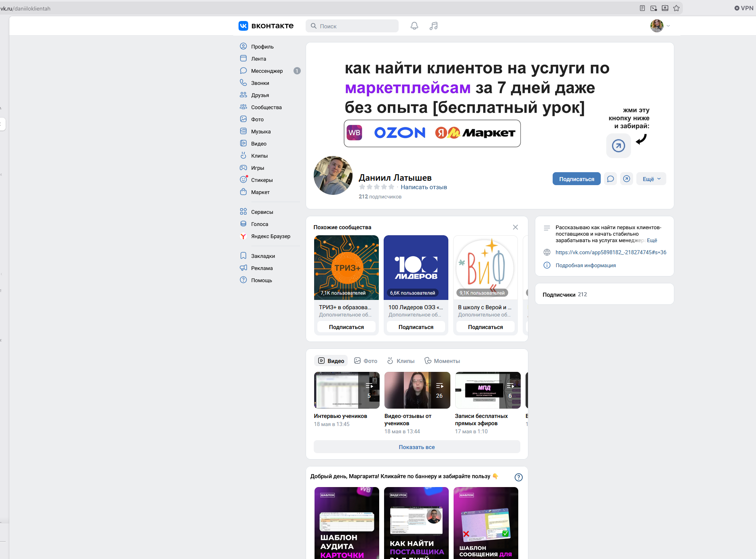Open Подробная информация link

coord(586,265)
